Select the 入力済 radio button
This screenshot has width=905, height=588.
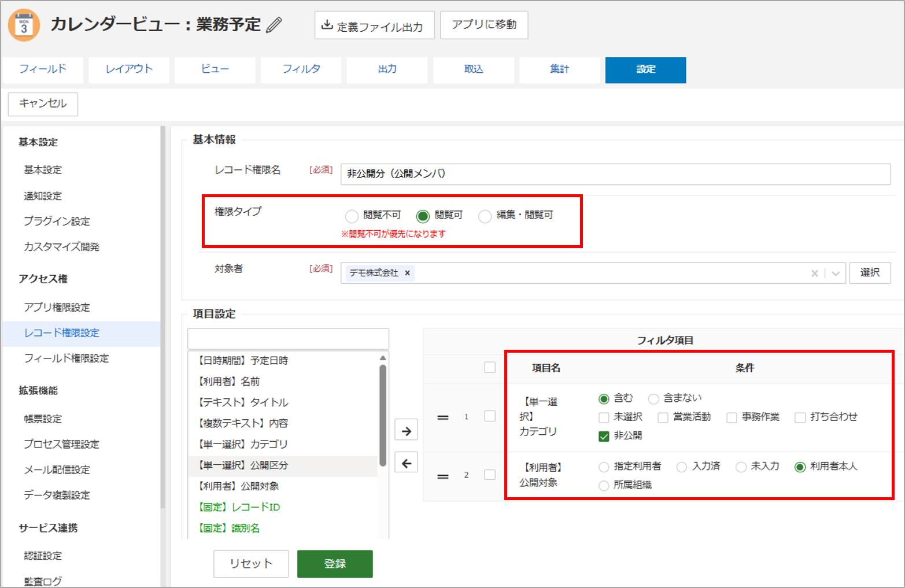click(x=682, y=467)
